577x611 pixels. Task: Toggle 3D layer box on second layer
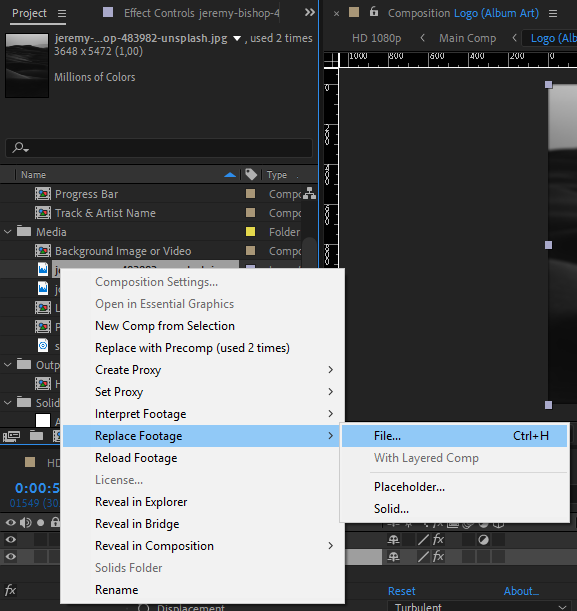pos(499,557)
